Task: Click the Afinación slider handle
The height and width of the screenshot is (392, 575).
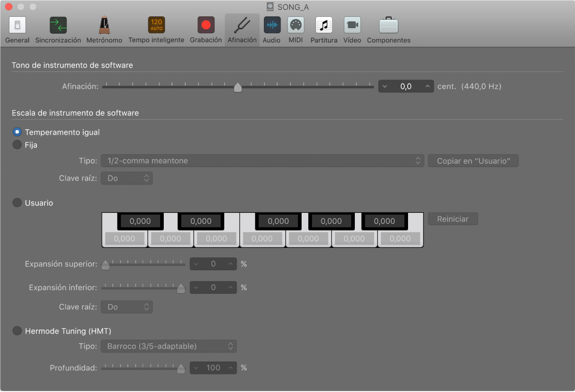Action: click(x=237, y=87)
